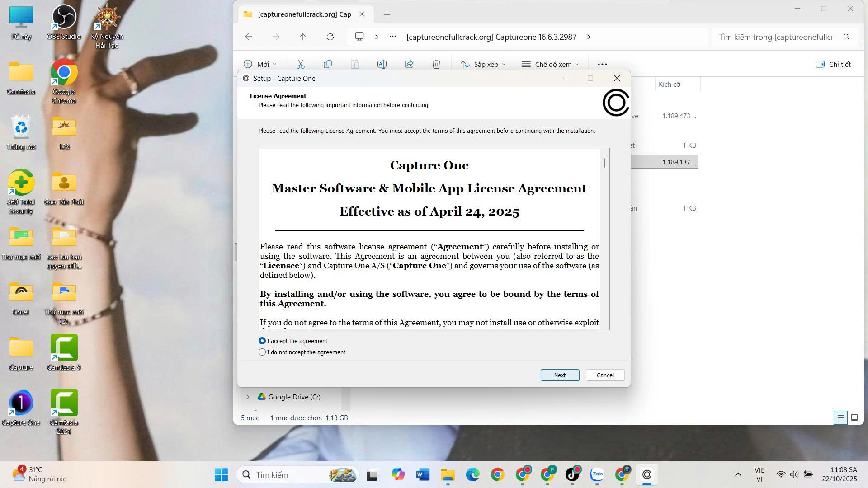Select 'I do not accept the agreement'
The height and width of the screenshot is (488, 868).
262,352
